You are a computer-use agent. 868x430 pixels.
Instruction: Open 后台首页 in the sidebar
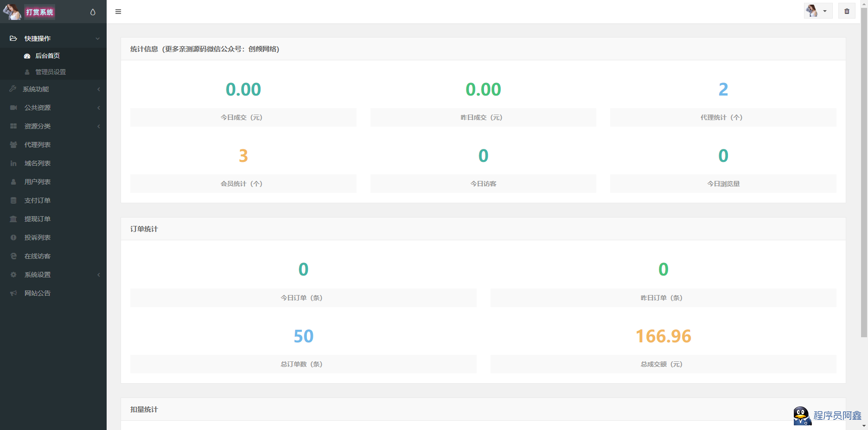[48, 56]
